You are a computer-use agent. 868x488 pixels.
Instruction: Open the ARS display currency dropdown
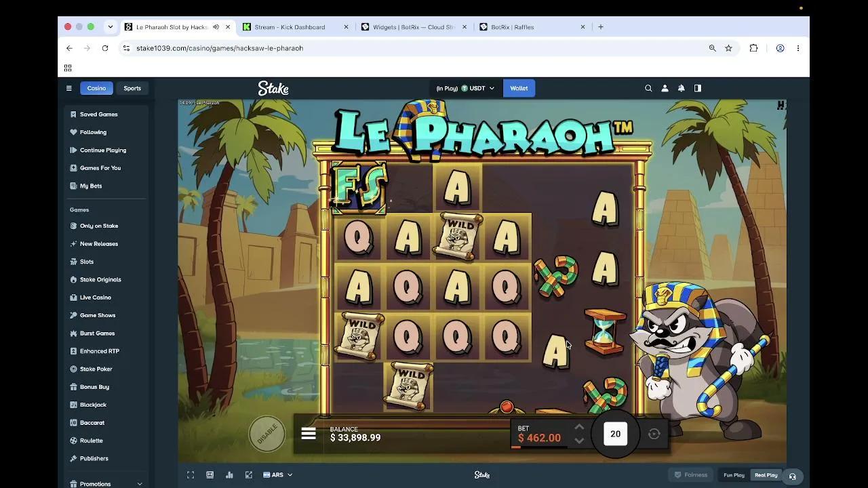click(277, 475)
